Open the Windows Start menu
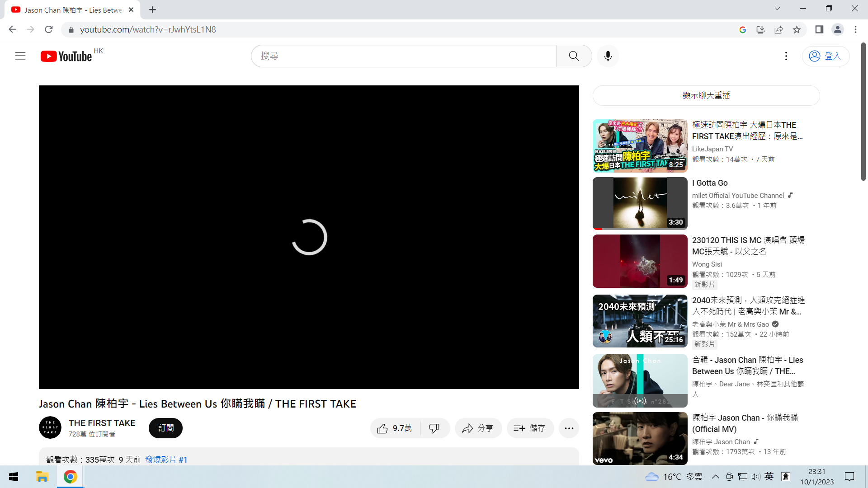Image resolution: width=868 pixels, height=488 pixels. tap(14, 477)
